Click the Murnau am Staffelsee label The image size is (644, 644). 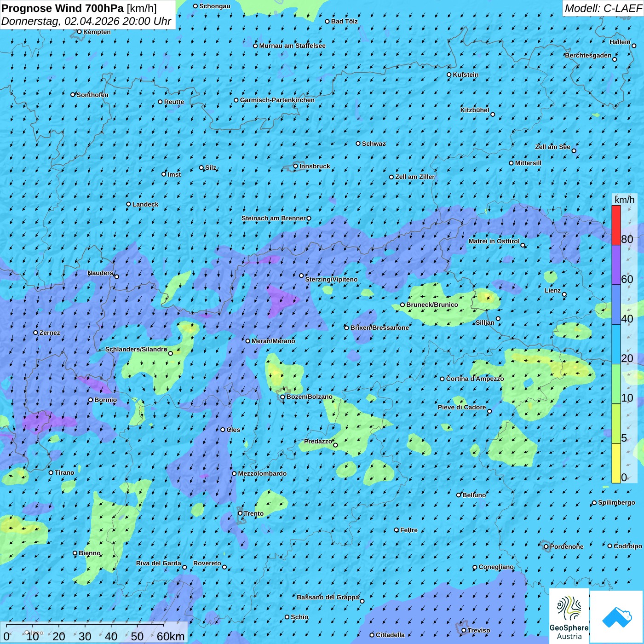[293, 46]
